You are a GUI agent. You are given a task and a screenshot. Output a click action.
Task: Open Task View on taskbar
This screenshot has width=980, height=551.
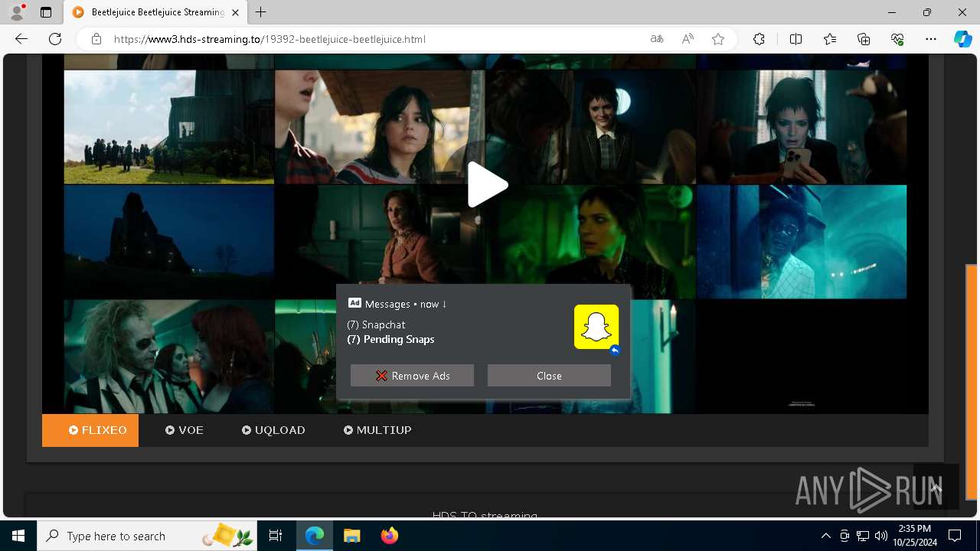[x=276, y=536]
